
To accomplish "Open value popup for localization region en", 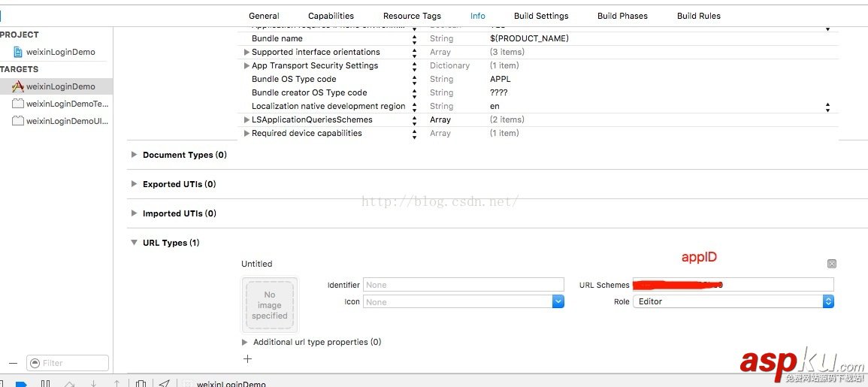I will [827, 107].
